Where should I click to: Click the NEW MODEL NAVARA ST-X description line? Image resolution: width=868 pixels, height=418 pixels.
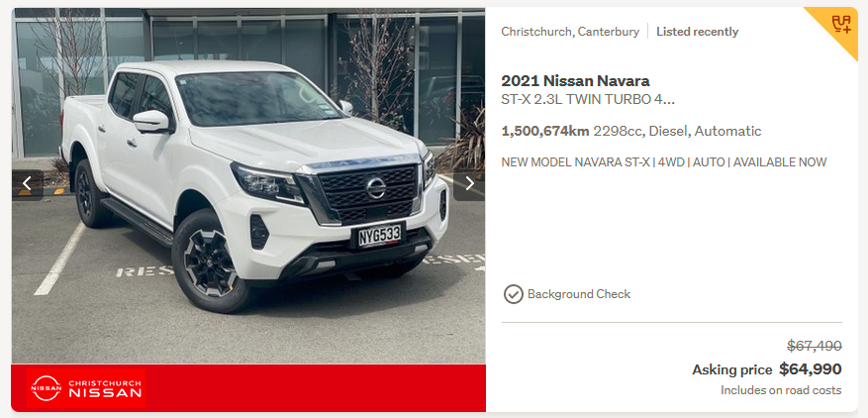click(x=664, y=162)
